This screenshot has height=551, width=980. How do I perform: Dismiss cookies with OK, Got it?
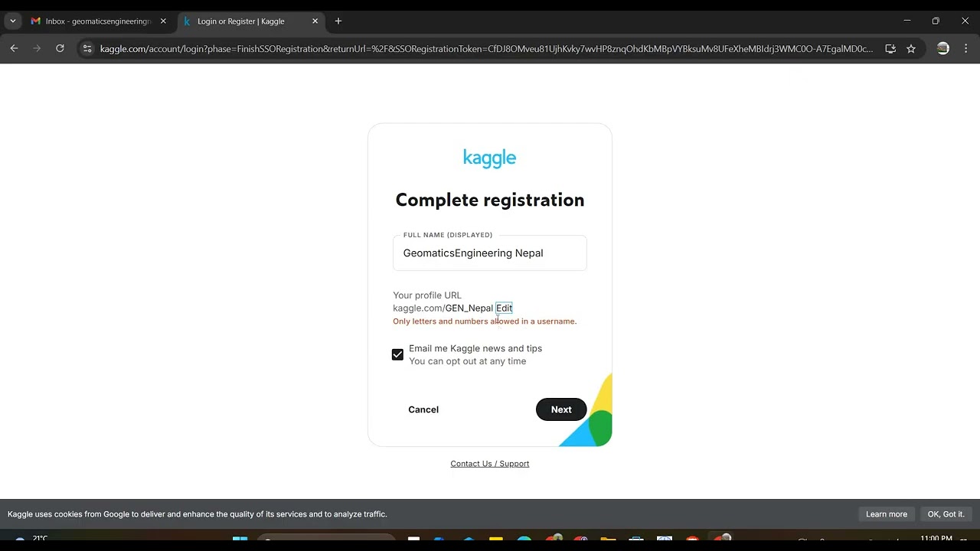pos(946,514)
